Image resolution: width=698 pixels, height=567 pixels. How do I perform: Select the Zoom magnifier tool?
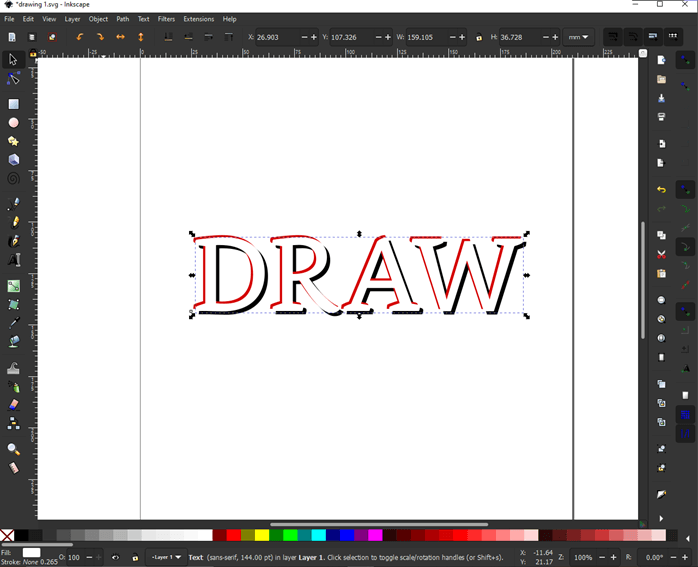tap(13, 450)
